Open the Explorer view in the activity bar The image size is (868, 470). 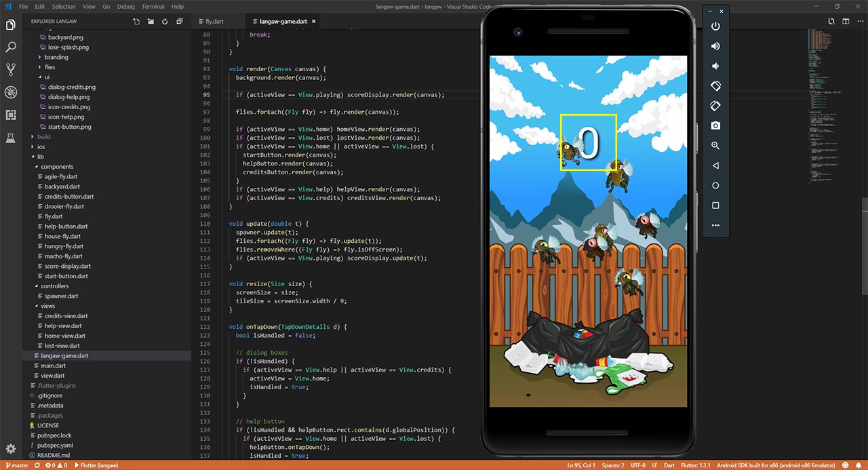tap(10, 25)
